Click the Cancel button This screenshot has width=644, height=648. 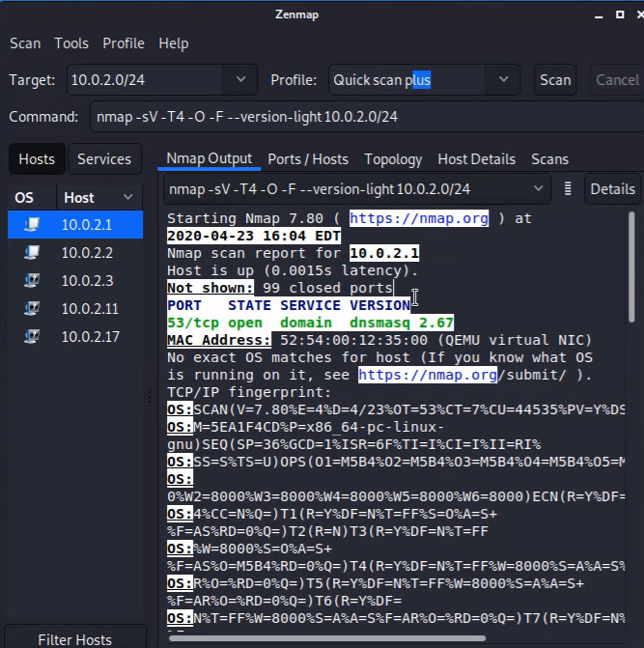(617, 80)
